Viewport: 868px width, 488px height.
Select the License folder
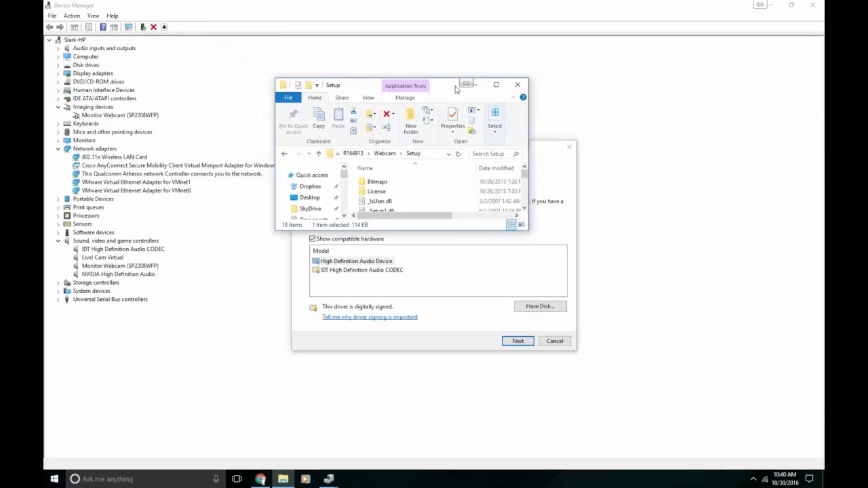(376, 191)
